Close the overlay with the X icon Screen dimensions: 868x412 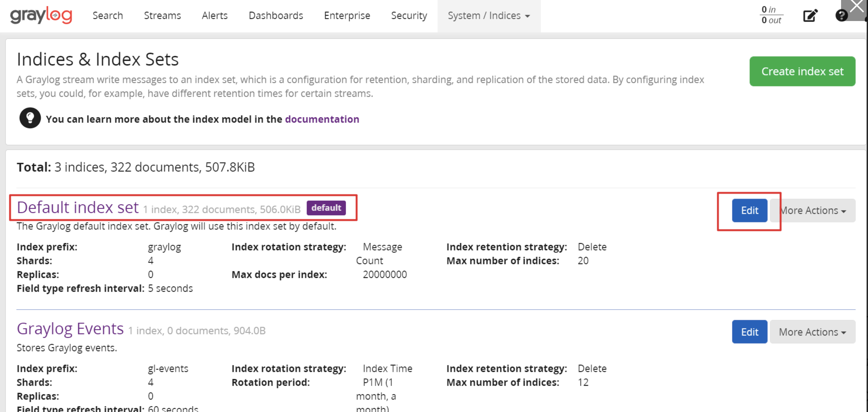[x=857, y=6]
